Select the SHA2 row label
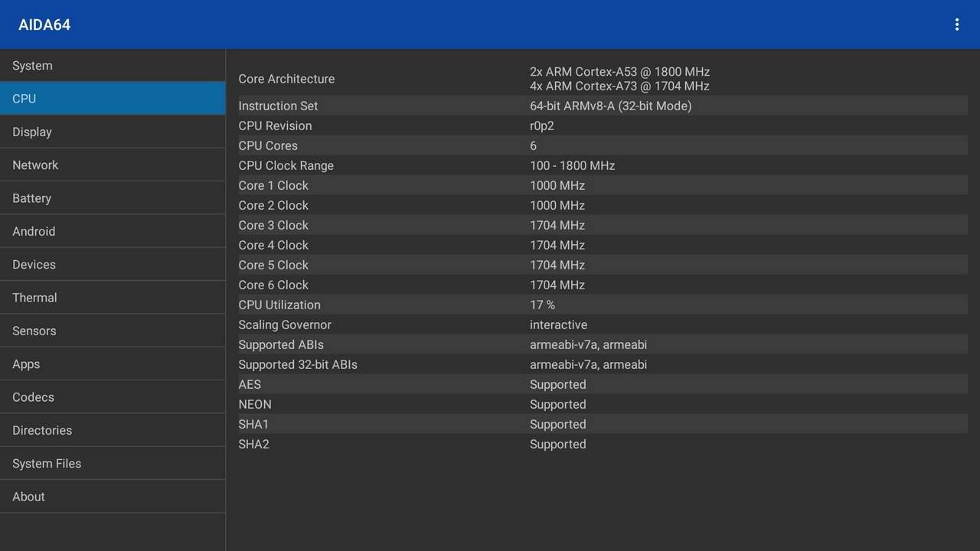This screenshot has width=980, height=551. [253, 444]
